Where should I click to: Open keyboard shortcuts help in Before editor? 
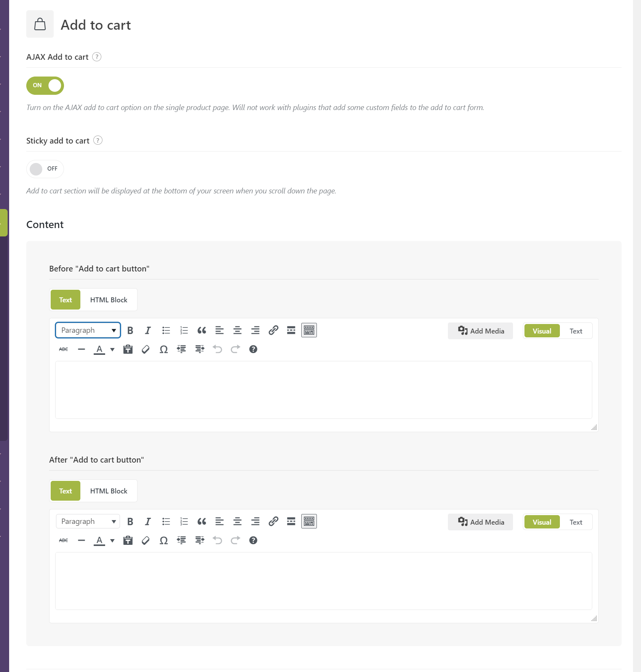253,350
